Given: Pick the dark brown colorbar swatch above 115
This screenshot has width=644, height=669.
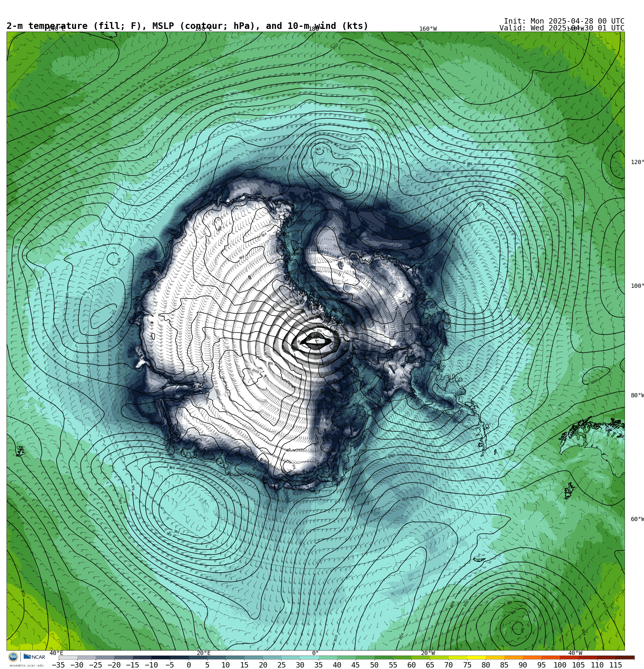Looking at the screenshot, I should click(625, 657).
